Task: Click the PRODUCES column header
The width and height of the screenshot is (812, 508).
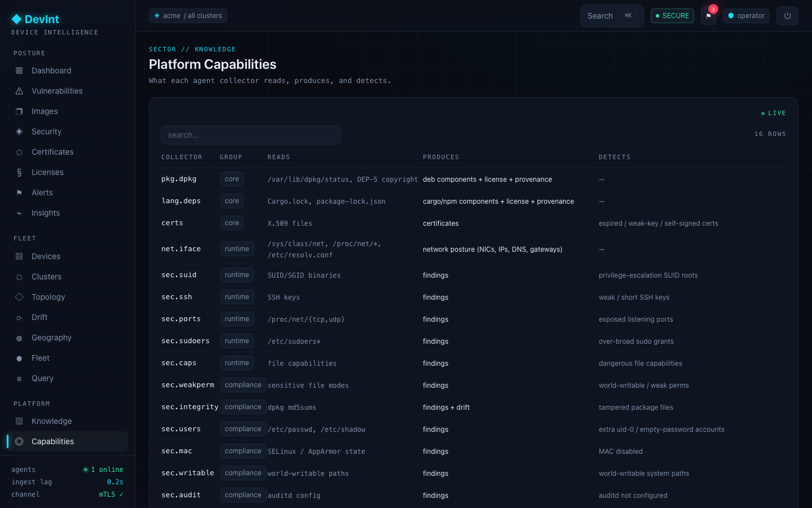Action: [441, 157]
